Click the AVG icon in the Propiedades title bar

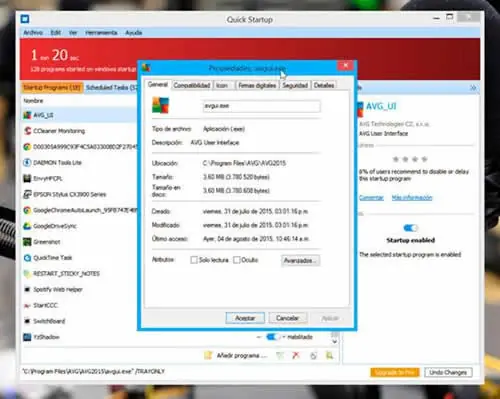pos(146,68)
